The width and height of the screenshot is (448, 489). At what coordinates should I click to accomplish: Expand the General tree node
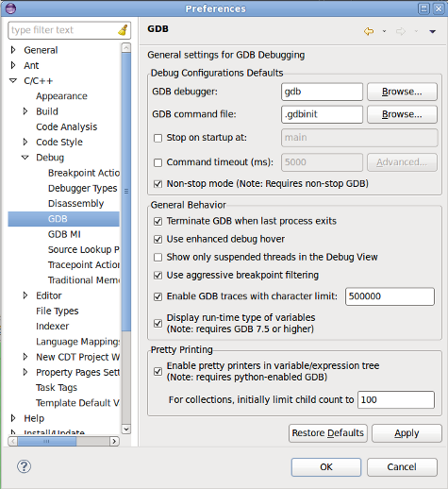[13, 50]
